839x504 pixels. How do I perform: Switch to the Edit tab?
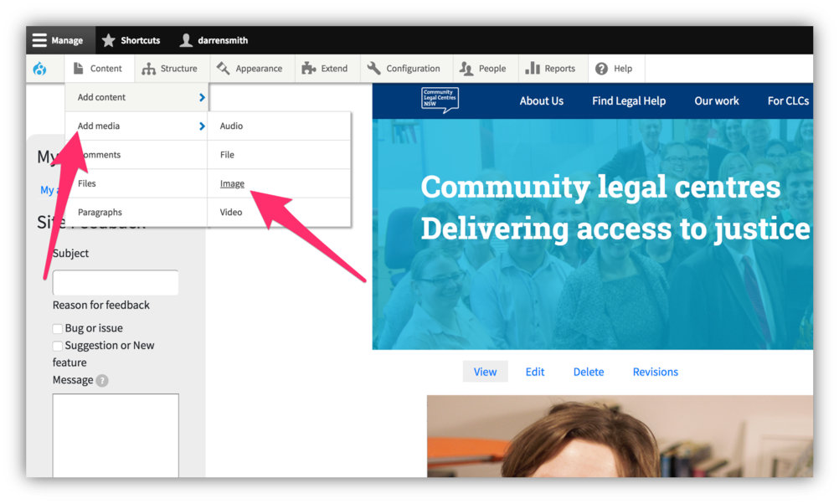(x=534, y=372)
